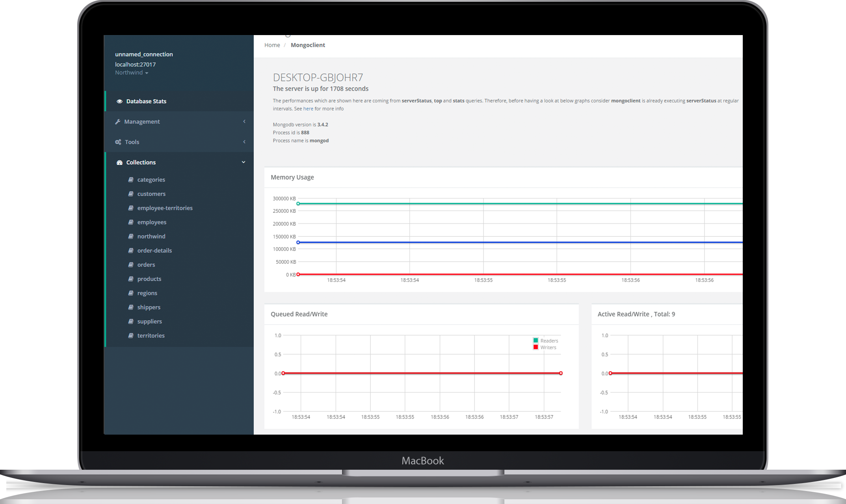Click the 'DESKTOP-GBJOHR7' server heading

318,77
